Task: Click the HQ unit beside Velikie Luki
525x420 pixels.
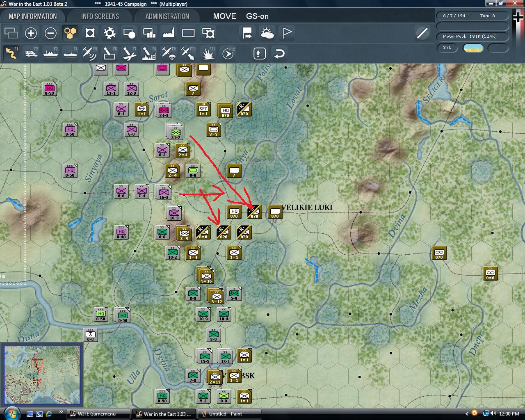Action: pyautogui.click(x=234, y=212)
